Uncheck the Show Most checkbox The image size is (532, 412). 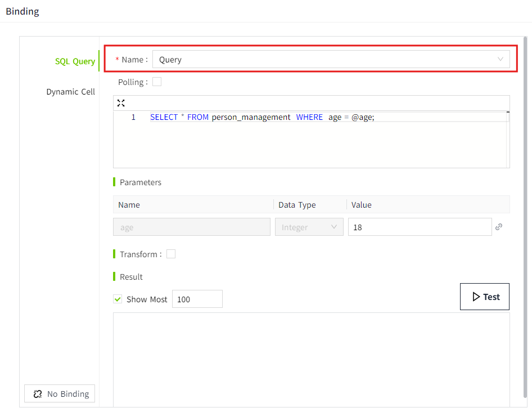118,299
